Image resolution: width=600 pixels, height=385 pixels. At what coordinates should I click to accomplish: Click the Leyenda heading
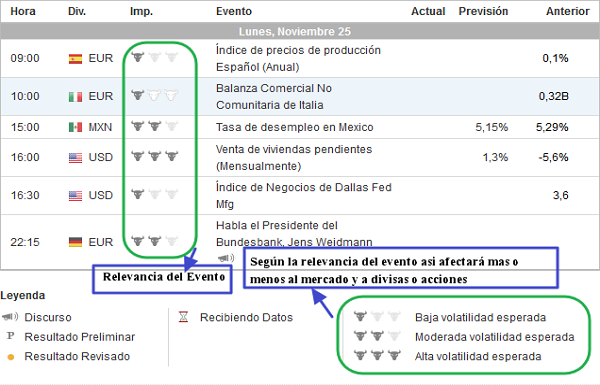(x=23, y=295)
